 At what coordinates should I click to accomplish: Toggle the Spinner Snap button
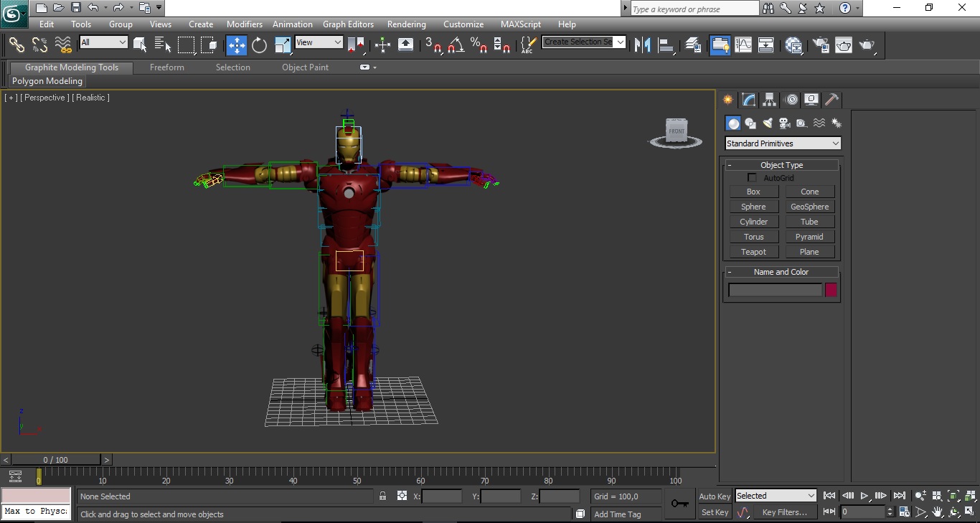pyautogui.click(x=502, y=44)
